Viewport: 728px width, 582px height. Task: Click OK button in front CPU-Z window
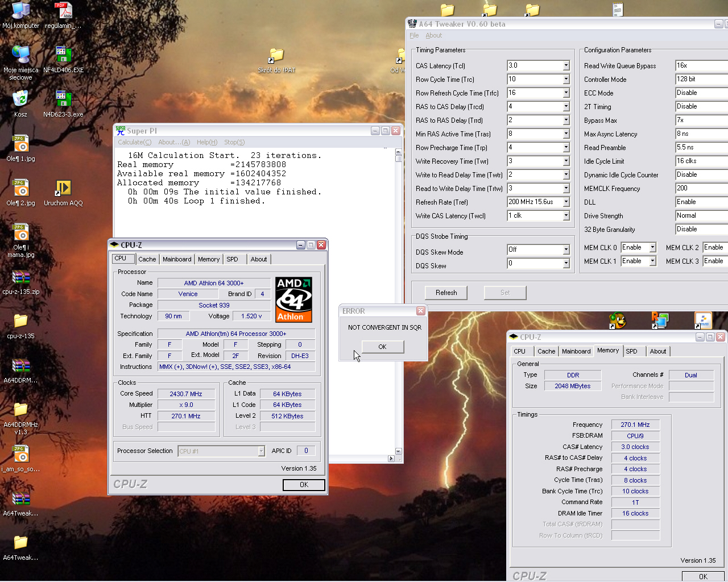coord(304,485)
